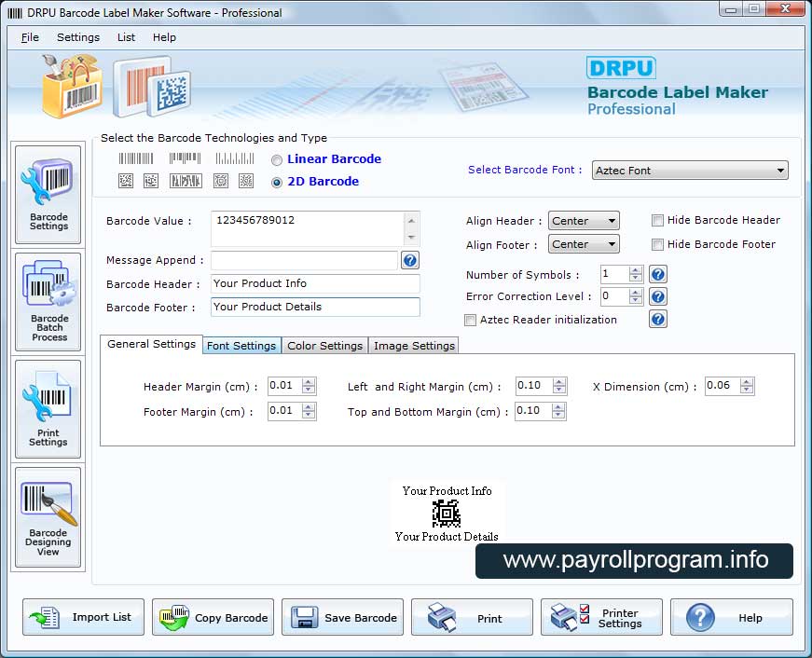Click the Number of Symbols value field
This screenshot has height=658, width=812.
pos(615,274)
